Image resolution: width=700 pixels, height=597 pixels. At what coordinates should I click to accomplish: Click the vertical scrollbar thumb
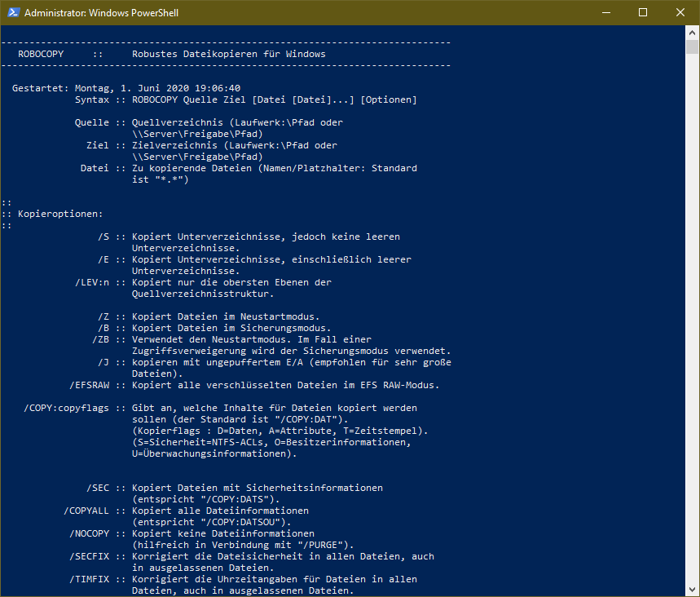pyautogui.click(x=692, y=47)
